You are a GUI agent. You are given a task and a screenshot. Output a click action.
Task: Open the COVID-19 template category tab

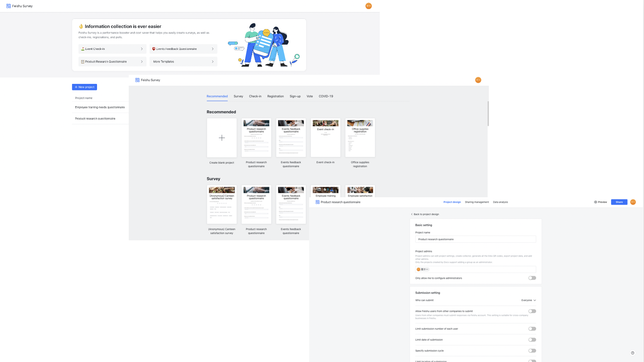pyautogui.click(x=325, y=96)
